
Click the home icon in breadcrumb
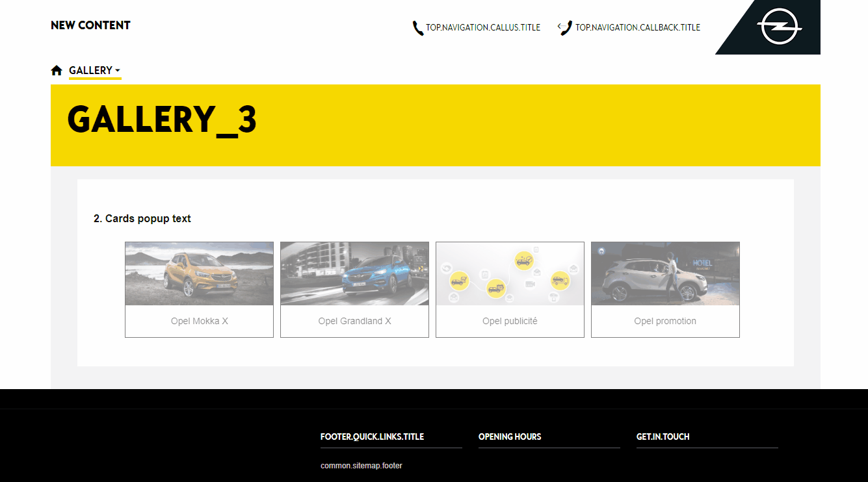point(57,71)
